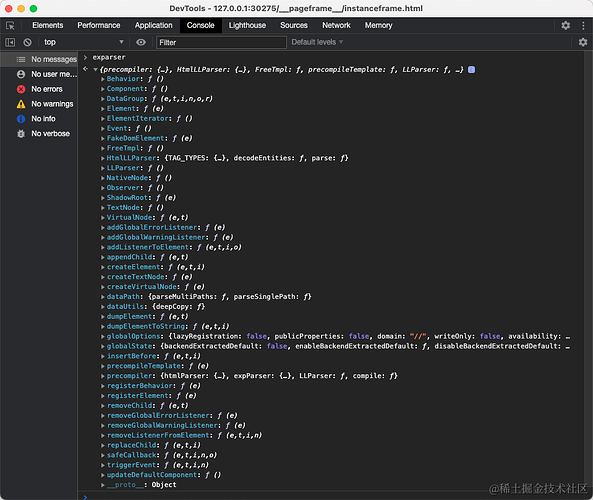
Task: Focus the console Filter input field
Action: coord(221,42)
